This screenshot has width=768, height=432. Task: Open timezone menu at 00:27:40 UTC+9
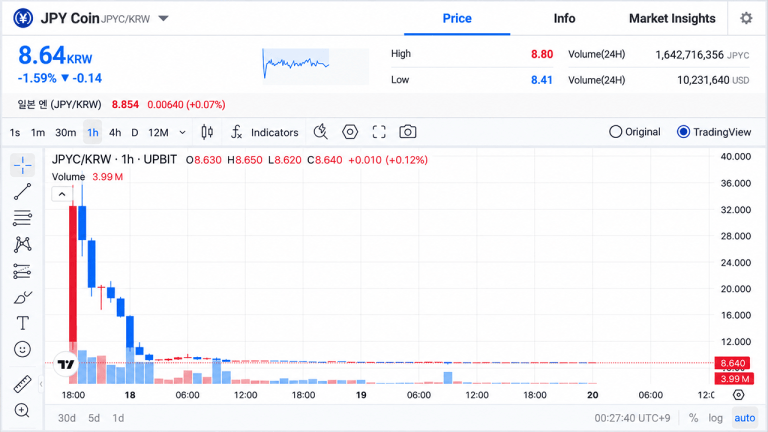click(632, 418)
